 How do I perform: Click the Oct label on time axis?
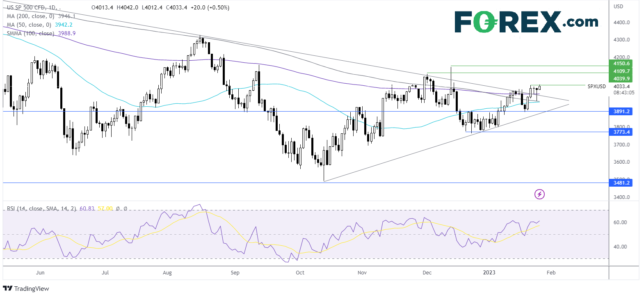[300, 273]
